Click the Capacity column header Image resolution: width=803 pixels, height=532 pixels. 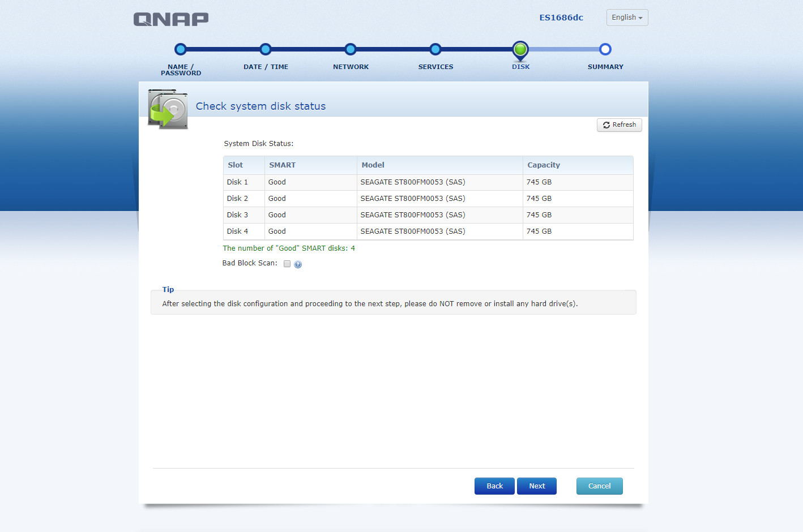coord(543,165)
